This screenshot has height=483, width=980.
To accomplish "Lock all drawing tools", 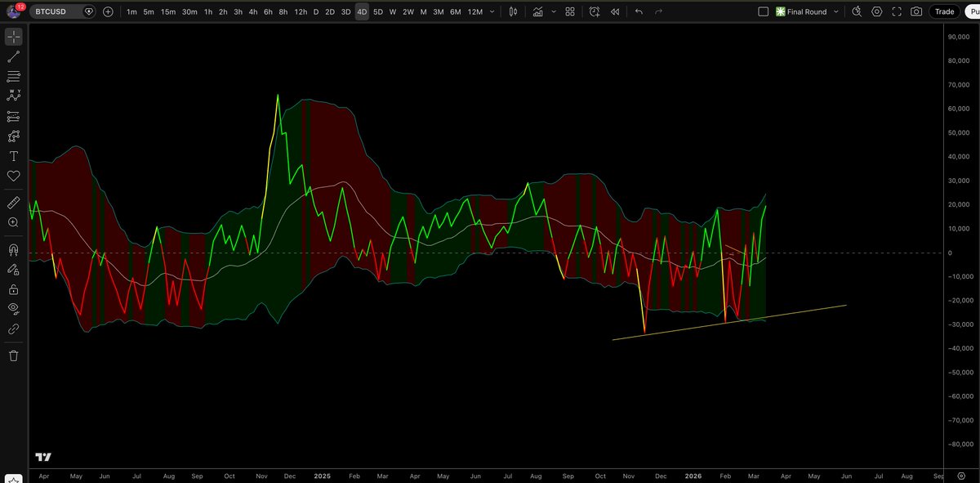I will (14, 289).
